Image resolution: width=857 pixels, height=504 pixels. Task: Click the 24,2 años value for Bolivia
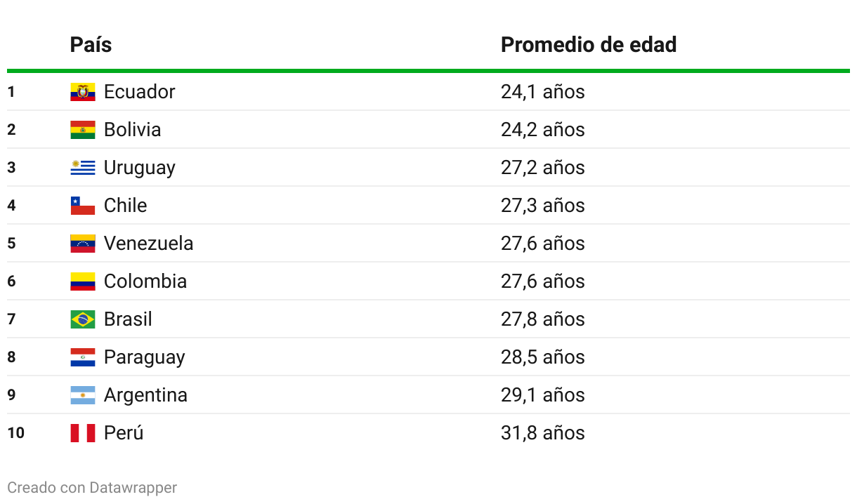(x=543, y=130)
